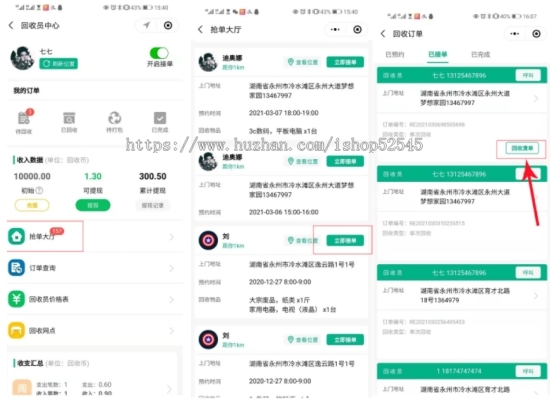
Task: Open the 七七 profile avatar
Action: point(22,58)
